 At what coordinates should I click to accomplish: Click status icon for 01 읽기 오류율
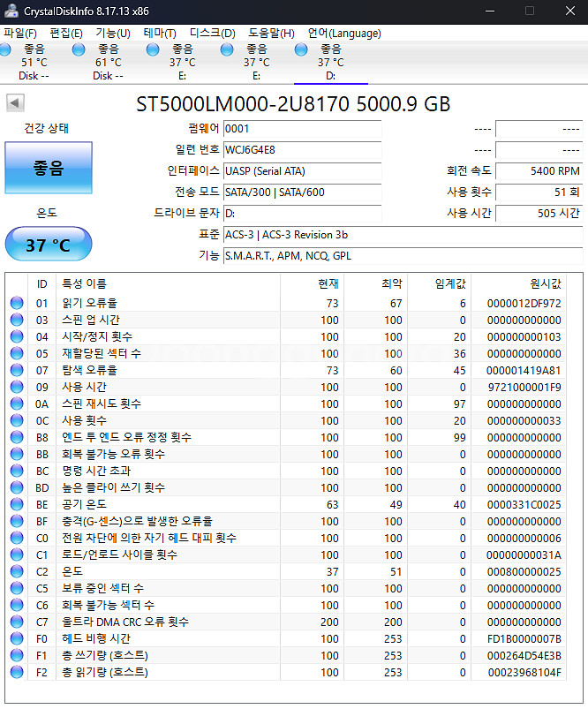click(x=17, y=303)
